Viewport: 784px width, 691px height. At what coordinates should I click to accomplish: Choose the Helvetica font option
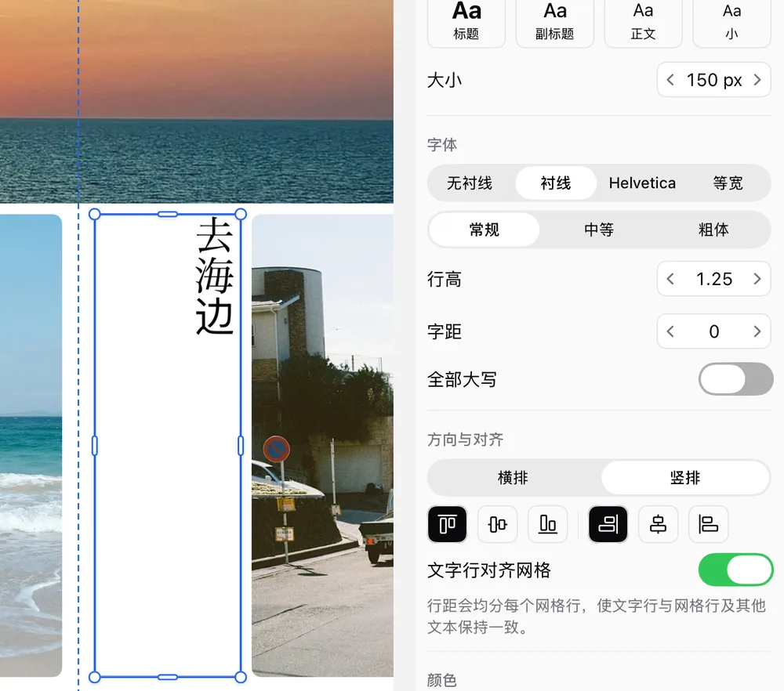(x=642, y=183)
